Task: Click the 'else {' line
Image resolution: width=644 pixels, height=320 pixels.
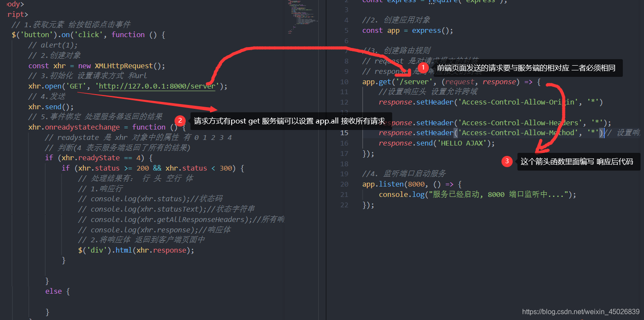Action: [57, 291]
